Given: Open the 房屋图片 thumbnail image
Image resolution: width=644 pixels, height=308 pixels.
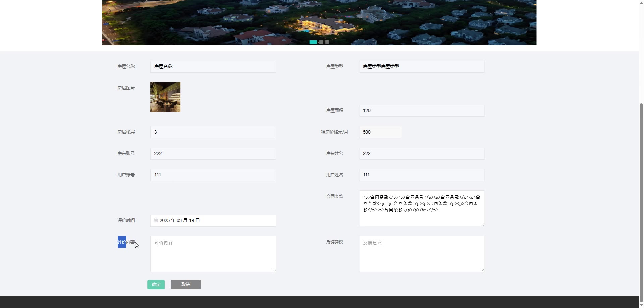Looking at the screenshot, I should [x=165, y=97].
